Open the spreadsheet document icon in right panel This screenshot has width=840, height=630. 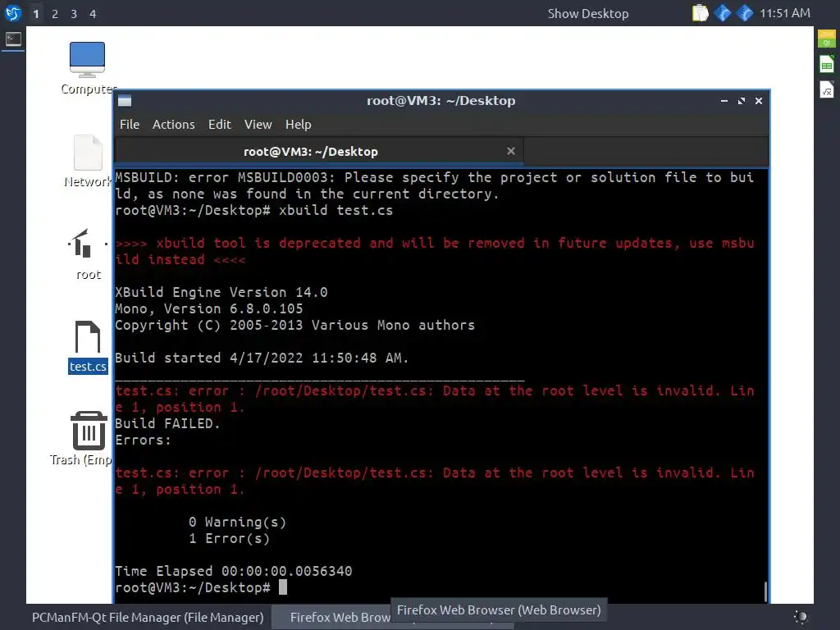pyautogui.click(x=827, y=64)
